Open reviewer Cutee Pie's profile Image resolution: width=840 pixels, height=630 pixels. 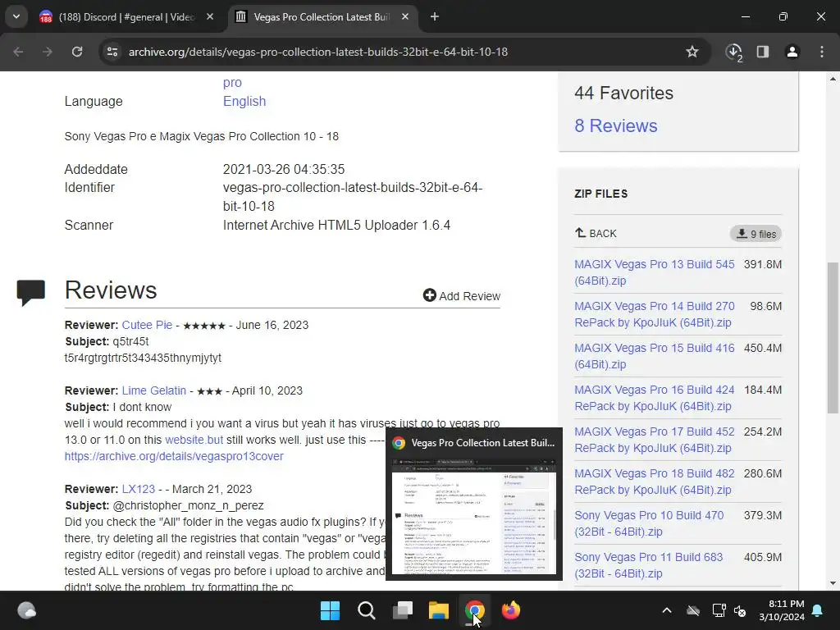pos(147,325)
